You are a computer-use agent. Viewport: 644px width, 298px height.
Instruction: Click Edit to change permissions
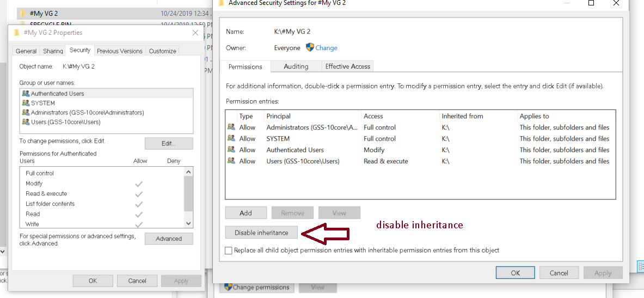169,143
